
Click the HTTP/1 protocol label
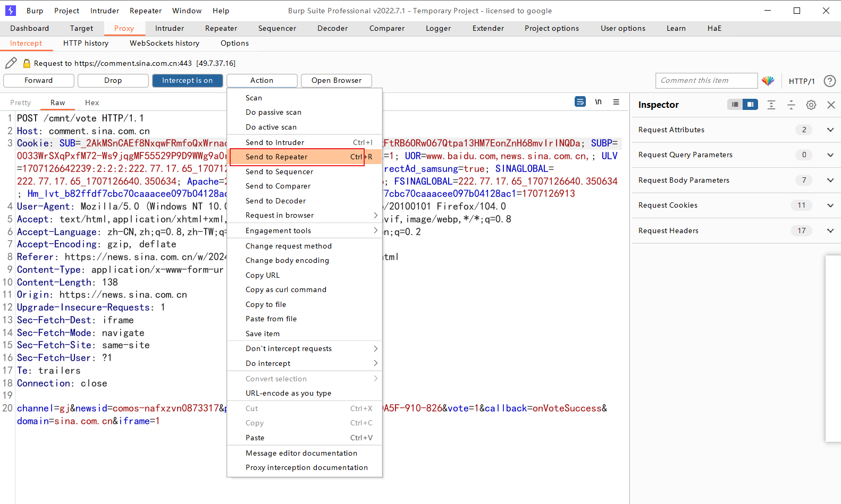[802, 81]
